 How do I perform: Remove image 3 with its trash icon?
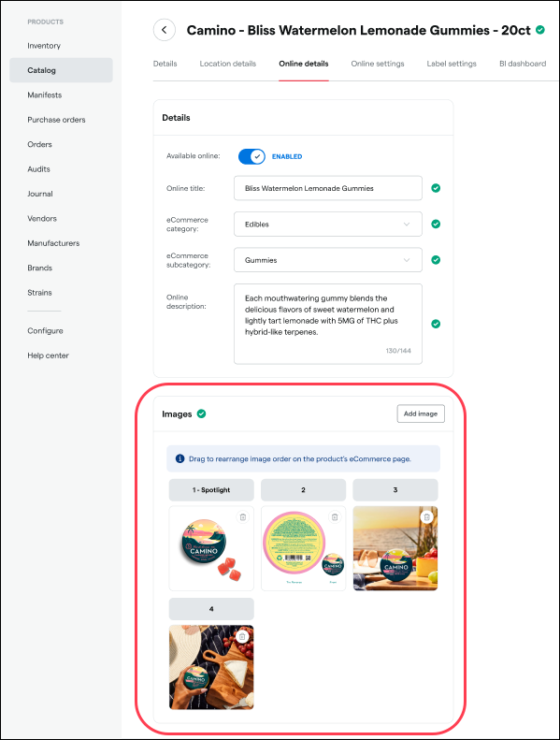point(426,517)
